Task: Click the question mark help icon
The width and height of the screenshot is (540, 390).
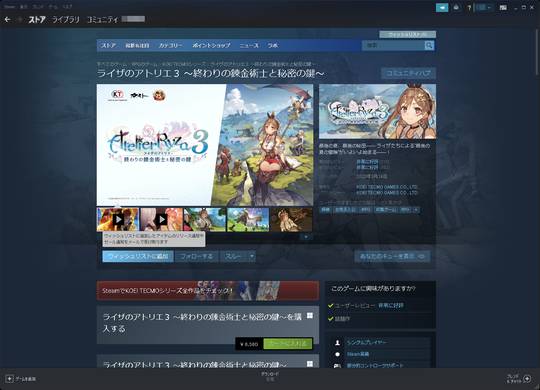Action: click(469, 8)
